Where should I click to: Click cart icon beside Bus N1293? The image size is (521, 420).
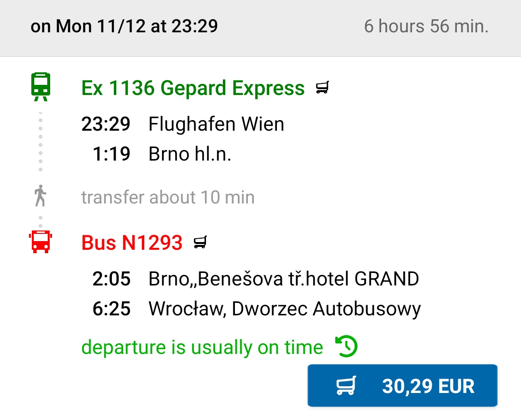point(200,242)
